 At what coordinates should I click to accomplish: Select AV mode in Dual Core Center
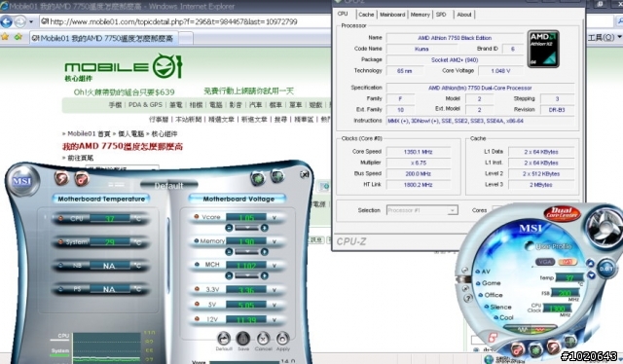(483, 272)
